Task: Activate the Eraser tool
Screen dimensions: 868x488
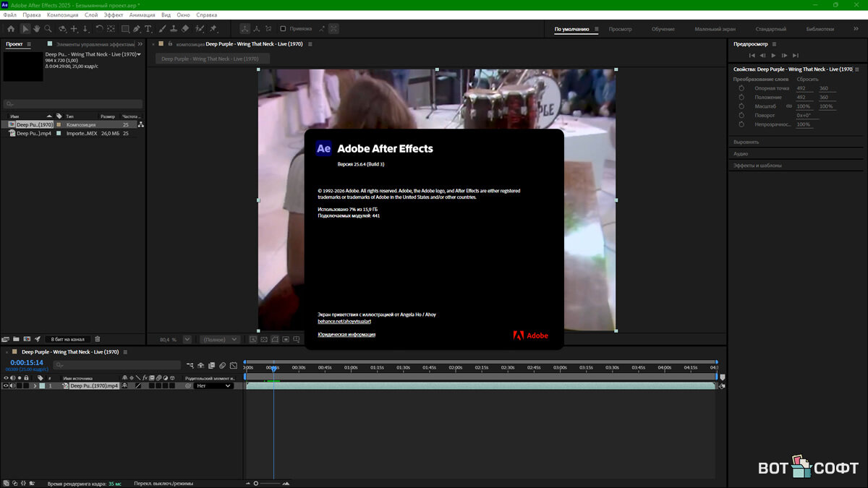Action: pos(185,29)
